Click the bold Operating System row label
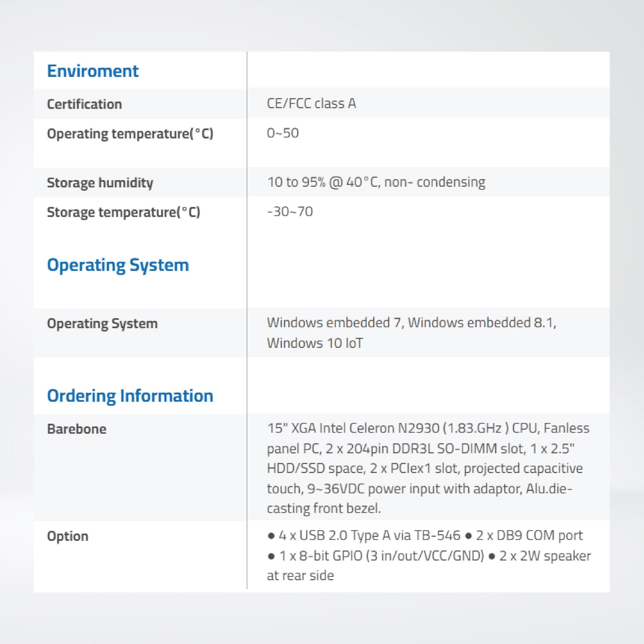This screenshot has height=644, width=644. (x=102, y=324)
